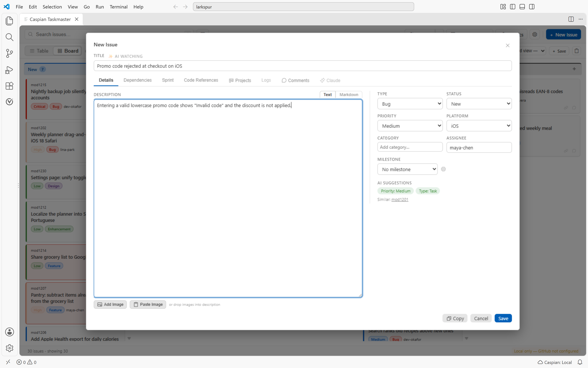This screenshot has height=368, width=588.
Task: Open the editor More Actions ellipsis
Action: 580,19
